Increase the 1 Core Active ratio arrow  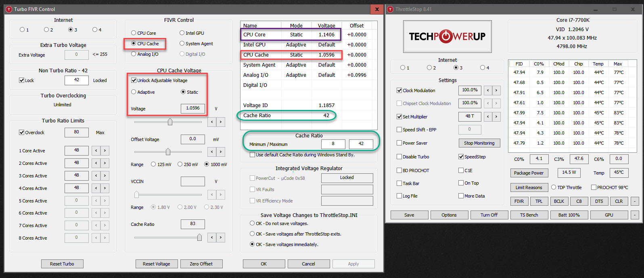point(105,151)
